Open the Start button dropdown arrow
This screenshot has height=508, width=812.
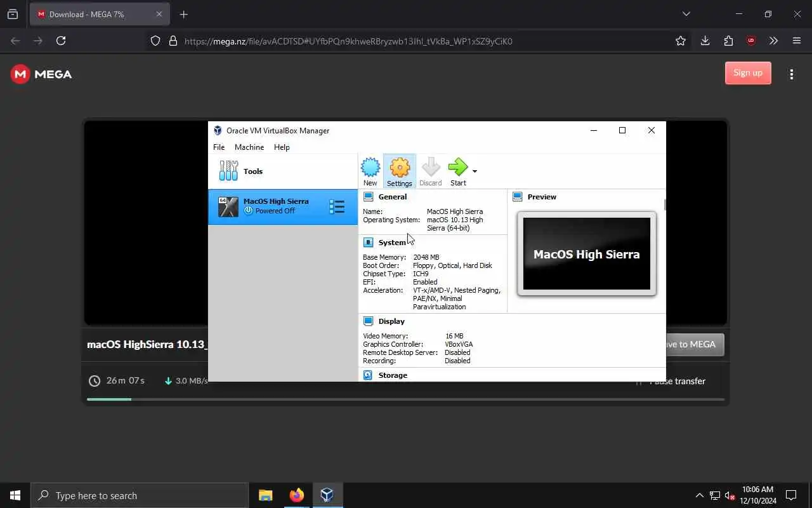[x=475, y=171]
